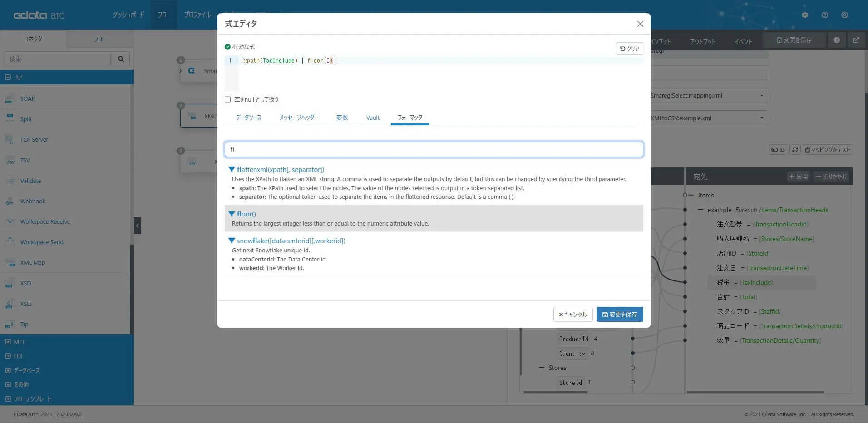The height and width of the screenshot is (423, 868).
Task: Select the Split connector icon
Action: [10, 119]
